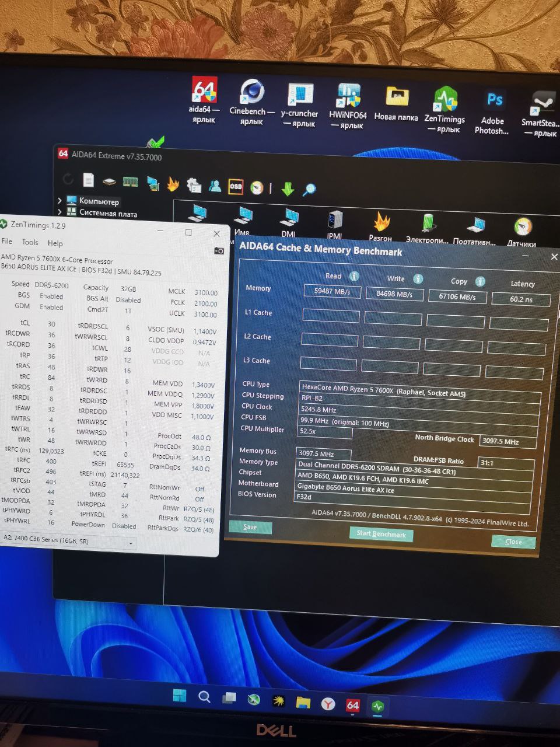Click the Start Benchmark button
Image resolution: width=560 pixels, height=747 pixels.
[381, 534]
